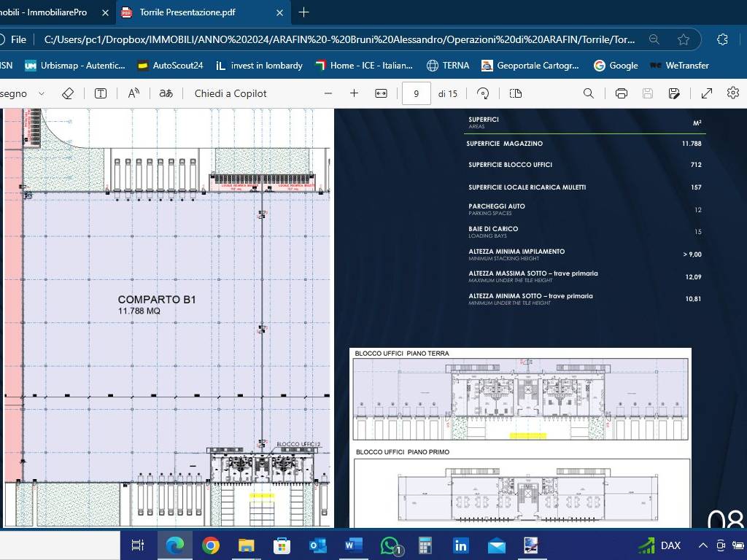This screenshot has height=560, width=747.
Task: Save the PDF with the disk icon
Action: pyautogui.click(x=648, y=93)
